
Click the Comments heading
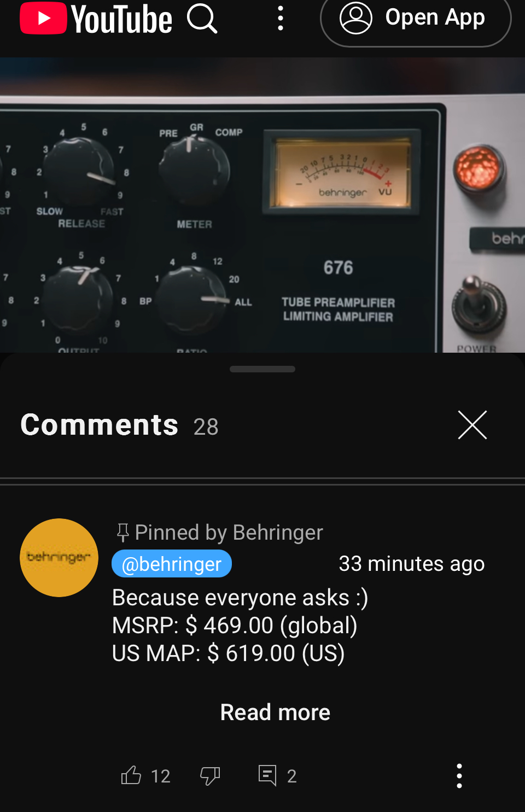click(100, 425)
